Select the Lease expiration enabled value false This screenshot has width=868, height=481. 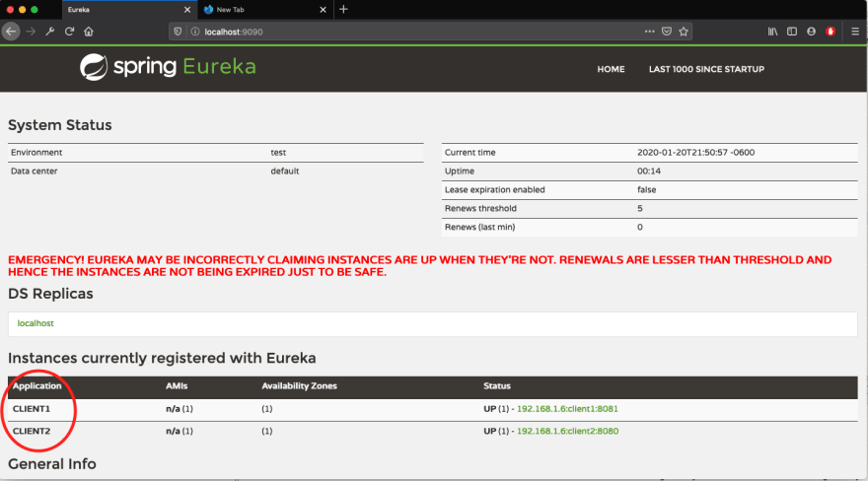point(646,189)
